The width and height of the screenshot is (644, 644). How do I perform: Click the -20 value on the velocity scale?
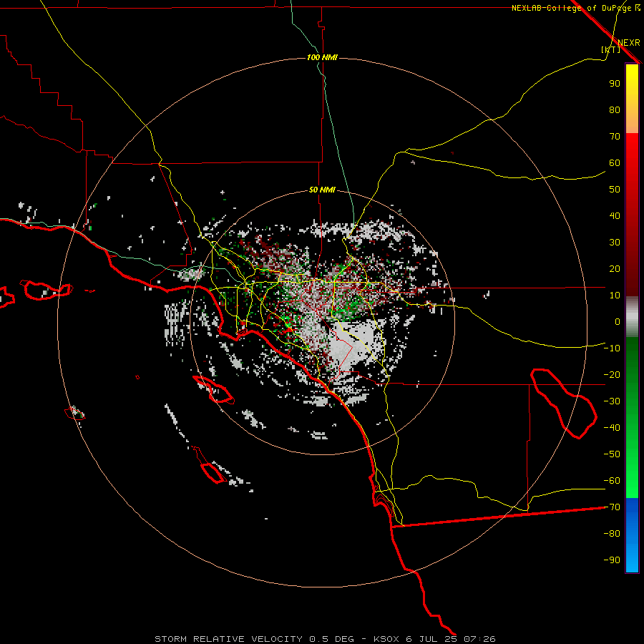tap(612, 374)
